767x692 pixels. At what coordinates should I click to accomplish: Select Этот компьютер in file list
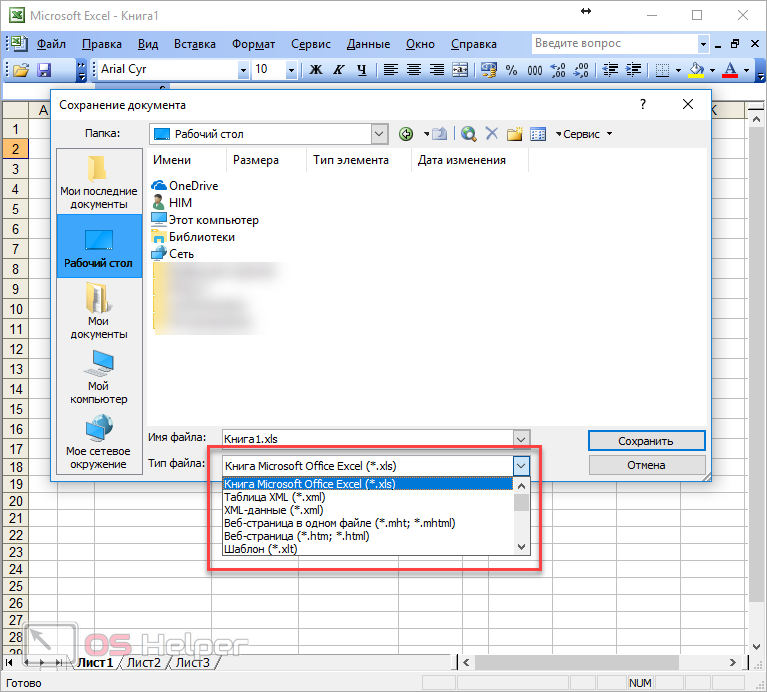coord(205,220)
